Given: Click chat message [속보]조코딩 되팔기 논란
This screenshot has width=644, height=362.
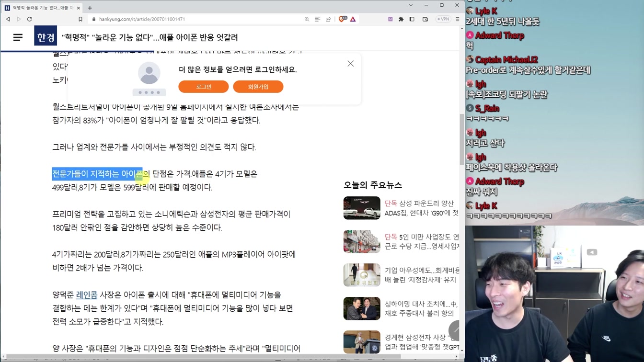Looking at the screenshot, I should [506, 95].
